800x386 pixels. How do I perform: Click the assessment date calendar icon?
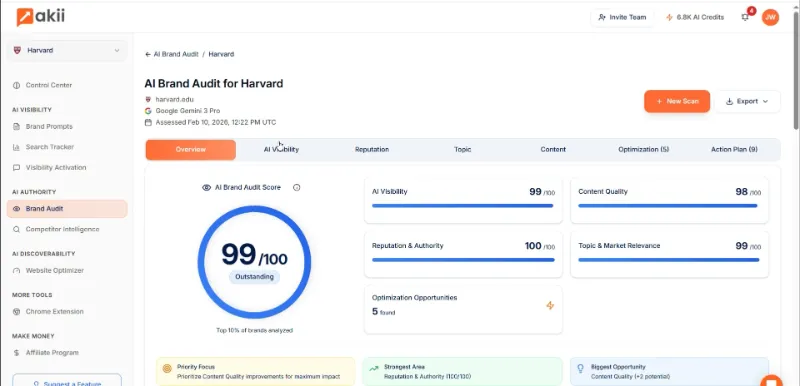(x=148, y=122)
